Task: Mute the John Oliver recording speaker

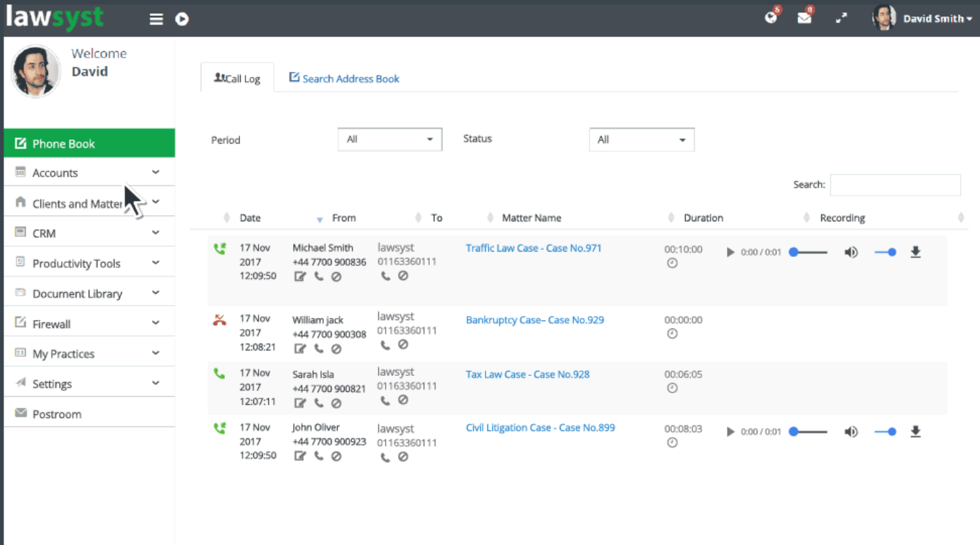Action: point(851,432)
